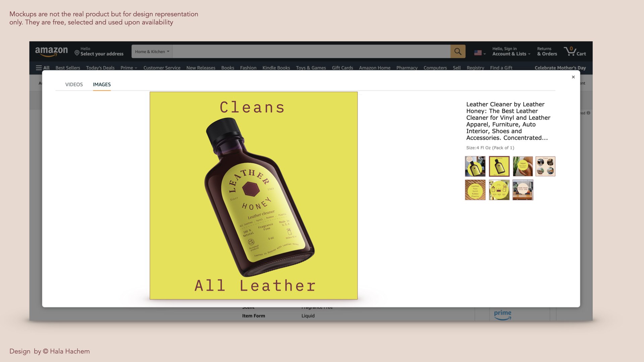The height and width of the screenshot is (362, 644).
Task: Open Gift Cards page
Action: [342, 68]
